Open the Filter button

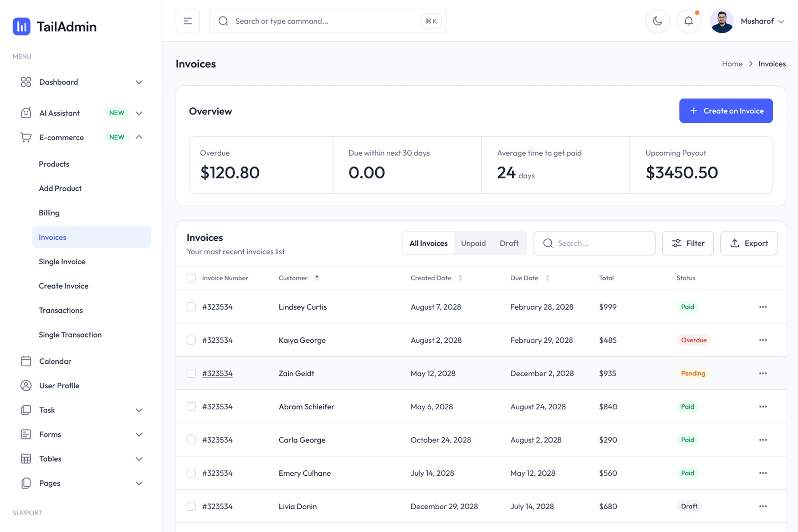(688, 243)
